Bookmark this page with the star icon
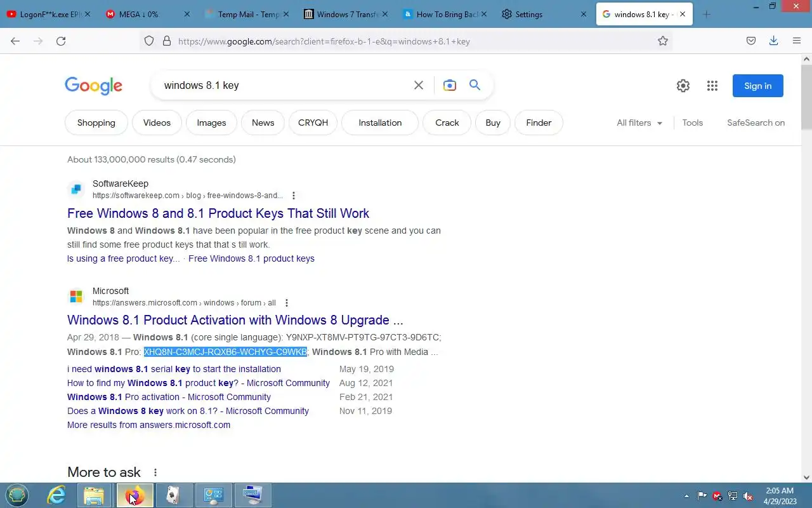 [x=663, y=41]
